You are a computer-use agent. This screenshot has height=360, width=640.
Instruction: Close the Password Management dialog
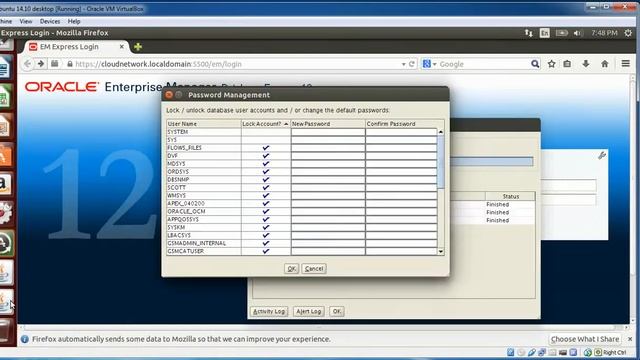169,95
